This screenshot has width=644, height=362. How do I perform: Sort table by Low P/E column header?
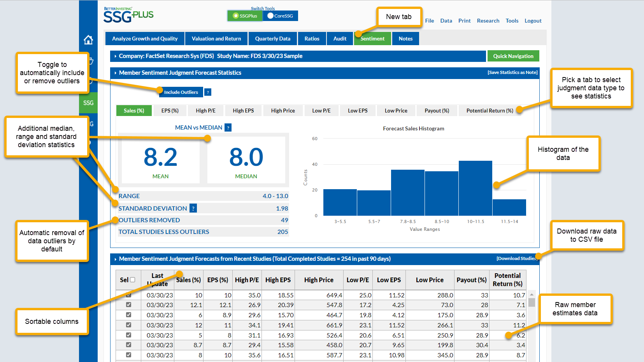coord(358,280)
